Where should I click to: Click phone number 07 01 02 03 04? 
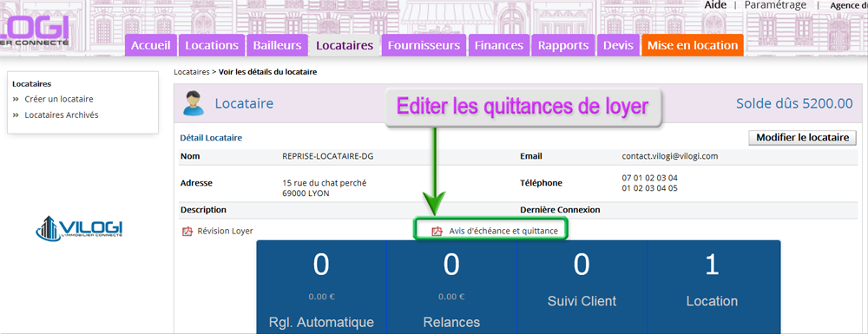click(x=649, y=178)
